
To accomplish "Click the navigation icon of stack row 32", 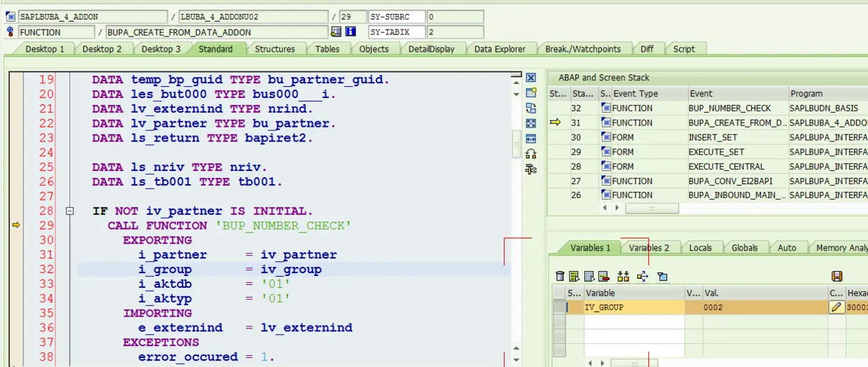I will pos(605,108).
